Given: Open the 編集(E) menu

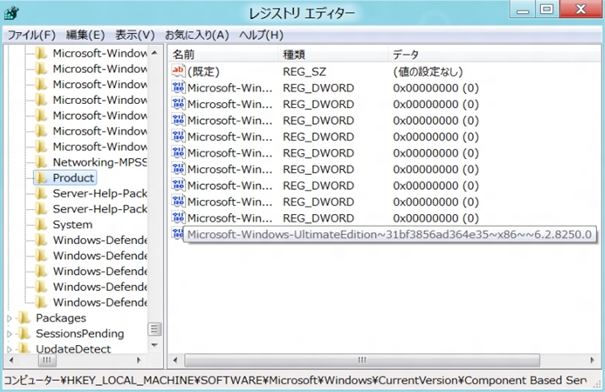Looking at the screenshot, I should (85, 35).
